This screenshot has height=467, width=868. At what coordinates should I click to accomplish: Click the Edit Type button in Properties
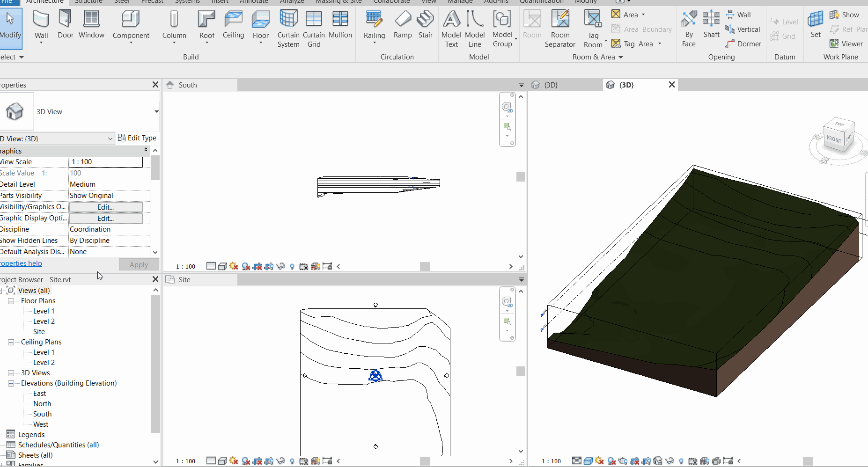point(138,138)
